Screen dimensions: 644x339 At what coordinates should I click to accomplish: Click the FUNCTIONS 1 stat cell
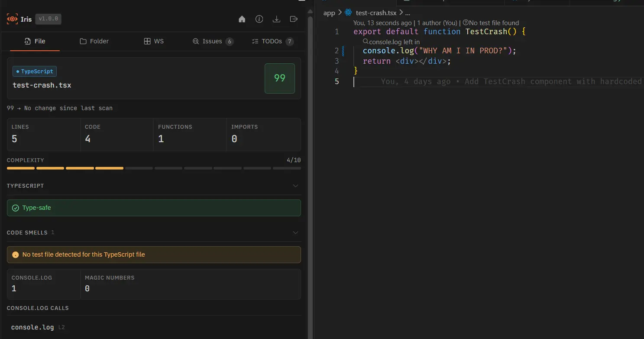[x=190, y=134]
